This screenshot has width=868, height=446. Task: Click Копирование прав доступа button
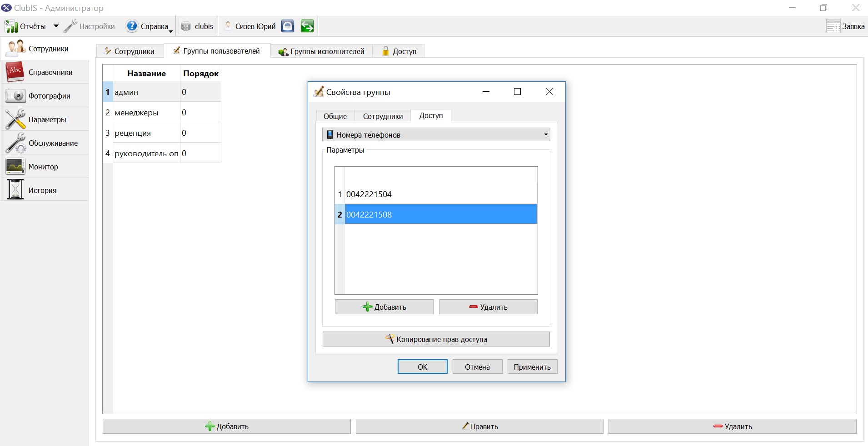(x=436, y=339)
